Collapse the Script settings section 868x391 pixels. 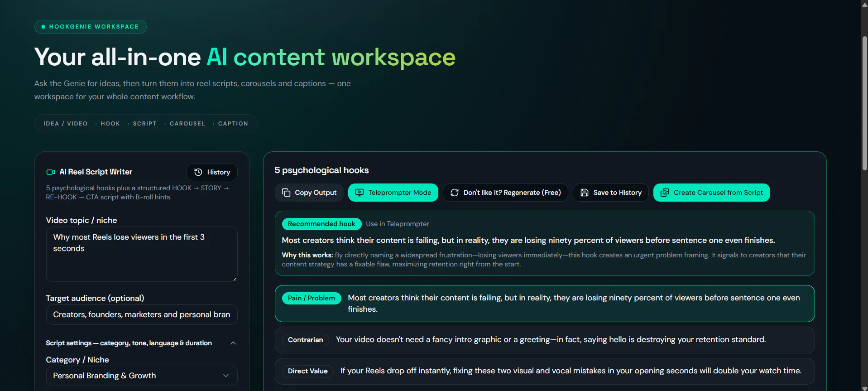pos(141,343)
